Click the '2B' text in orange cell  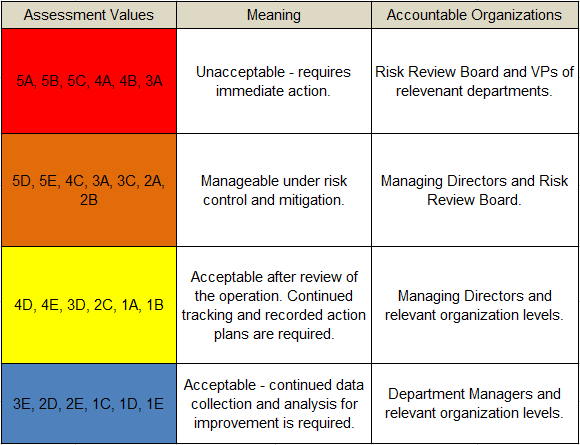pos(89,200)
